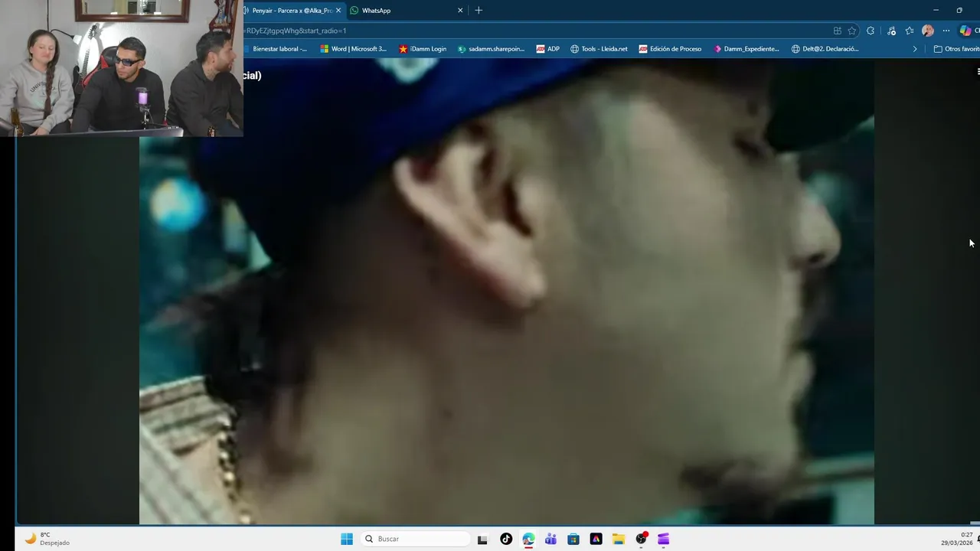This screenshot has height=551, width=980.
Task: Click the main video player area
Action: tap(506, 291)
